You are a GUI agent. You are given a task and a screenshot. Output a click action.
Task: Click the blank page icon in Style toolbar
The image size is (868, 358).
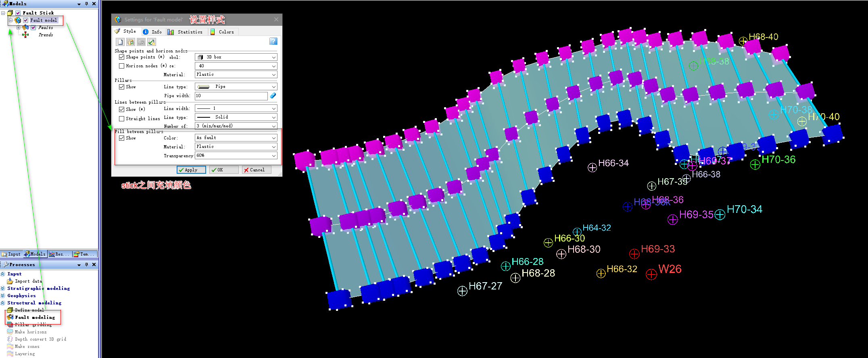(120, 42)
